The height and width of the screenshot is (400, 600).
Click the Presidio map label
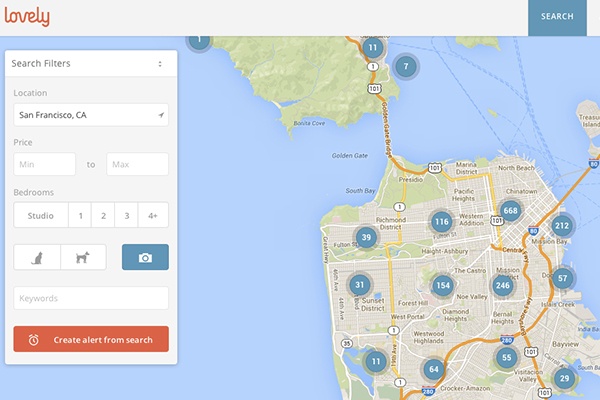point(411,180)
